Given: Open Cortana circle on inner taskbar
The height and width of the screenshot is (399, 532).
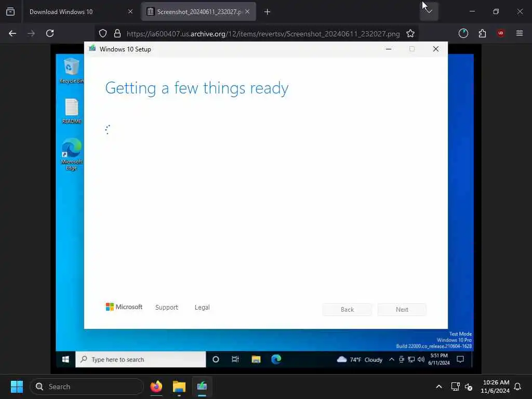Looking at the screenshot, I should click(216, 360).
